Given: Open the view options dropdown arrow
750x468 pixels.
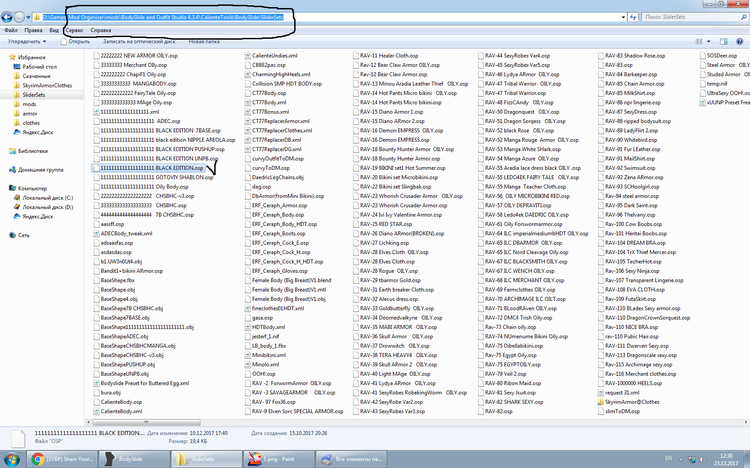Looking at the screenshot, I should (x=708, y=42).
